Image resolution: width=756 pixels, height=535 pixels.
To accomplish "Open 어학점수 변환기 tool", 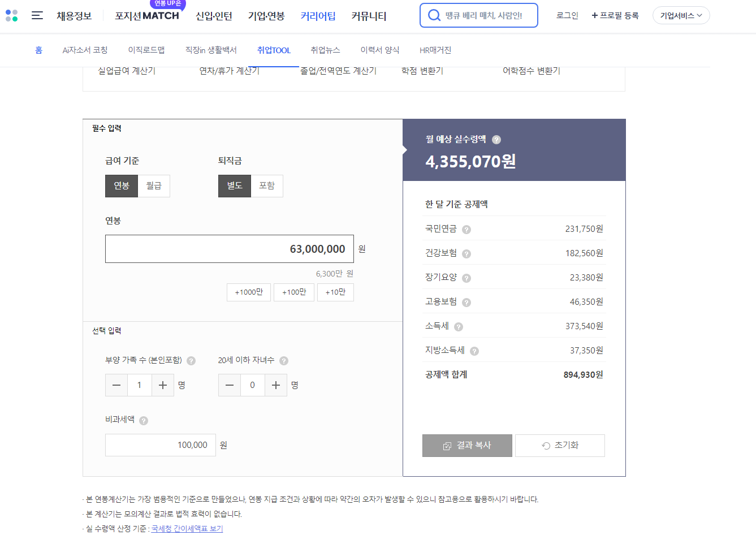I will point(532,71).
